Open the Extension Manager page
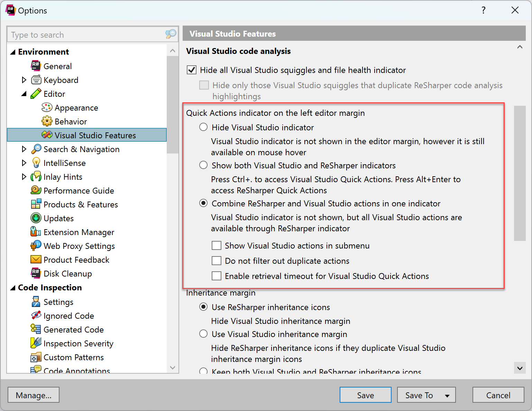This screenshot has height=411, width=532. [x=79, y=232]
